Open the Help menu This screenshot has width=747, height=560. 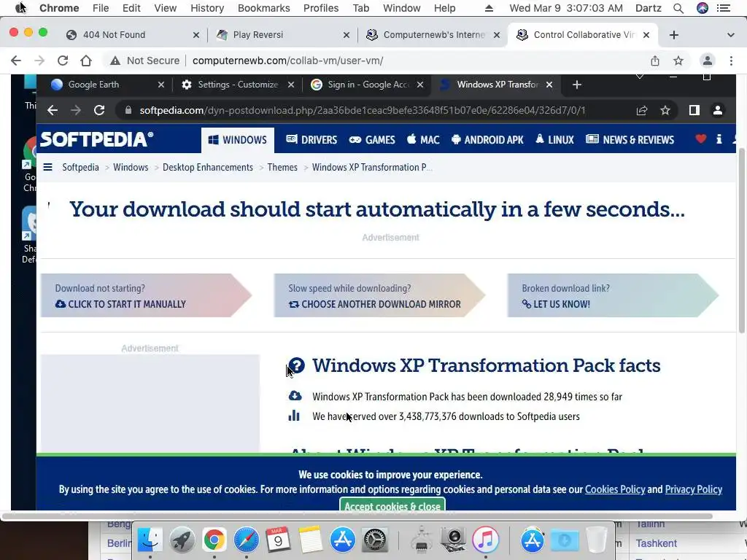[x=444, y=8]
